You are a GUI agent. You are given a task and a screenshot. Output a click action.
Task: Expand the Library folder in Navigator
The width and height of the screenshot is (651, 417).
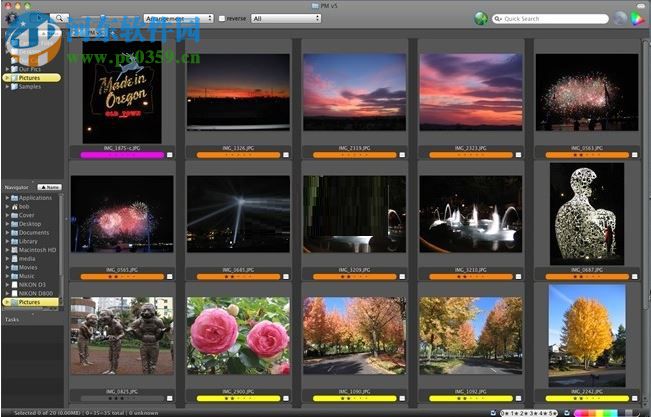[7, 241]
